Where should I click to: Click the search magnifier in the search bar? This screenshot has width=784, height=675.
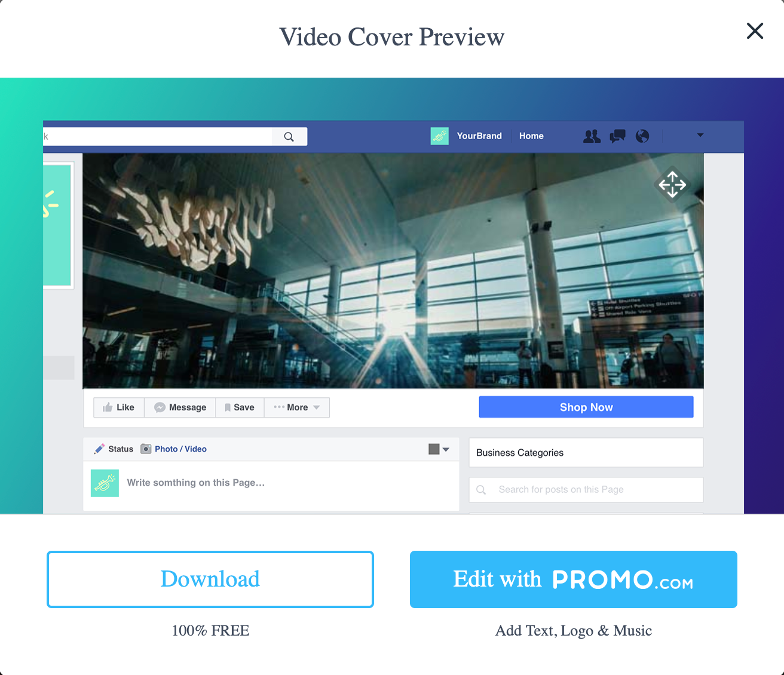click(x=289, y=136)
